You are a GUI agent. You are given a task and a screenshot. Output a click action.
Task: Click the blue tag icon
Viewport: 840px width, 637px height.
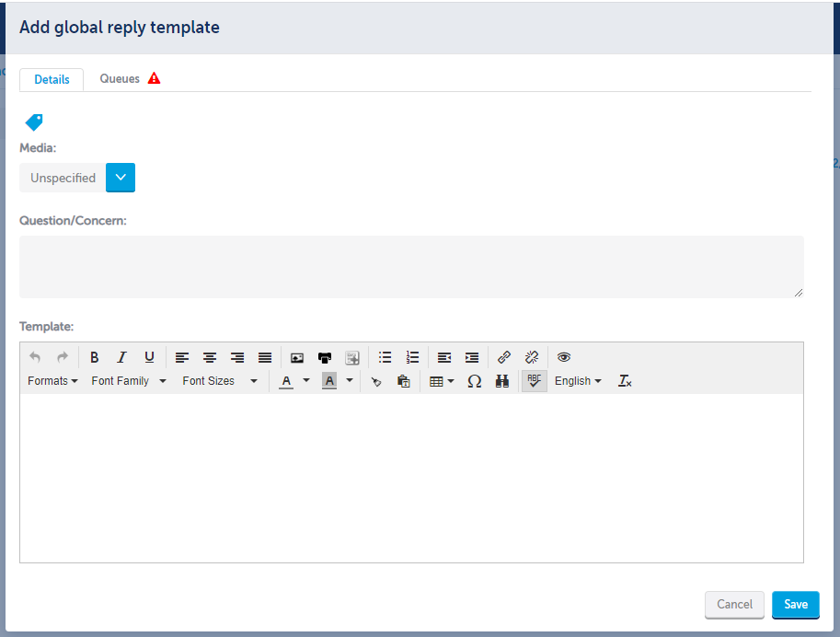point(34,122)
